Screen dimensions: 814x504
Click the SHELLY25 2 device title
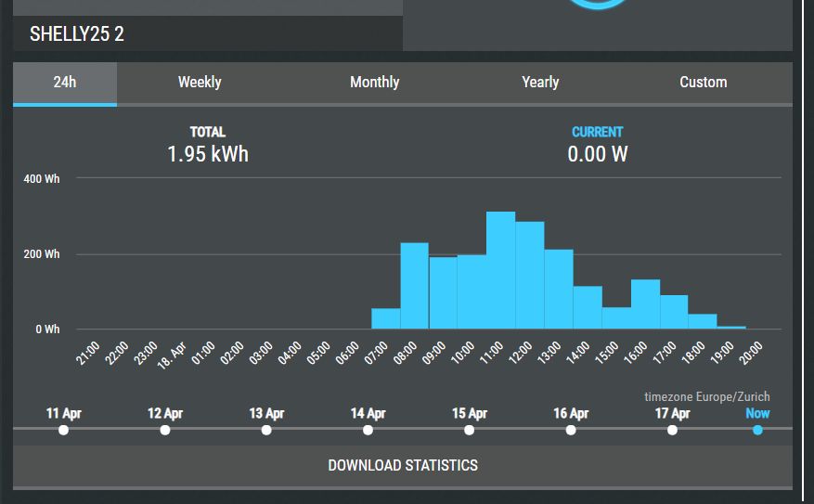pos(77,34)
